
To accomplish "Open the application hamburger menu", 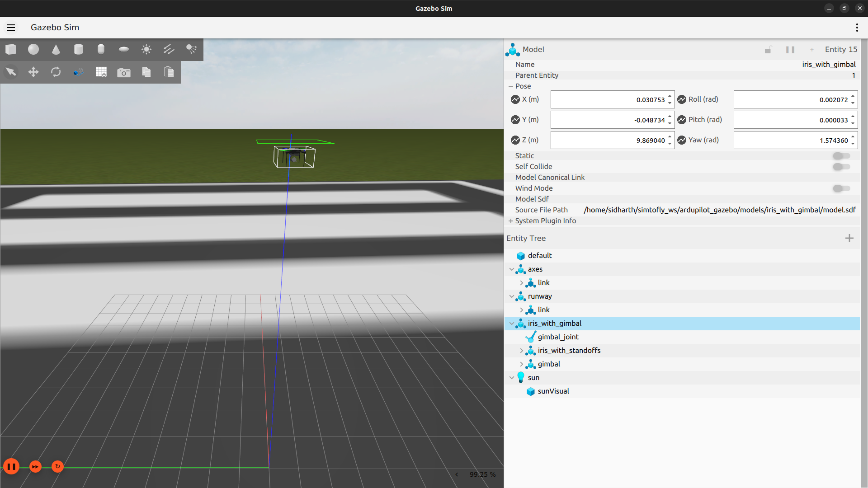I will pyautogui.click(x=10, y=27).
